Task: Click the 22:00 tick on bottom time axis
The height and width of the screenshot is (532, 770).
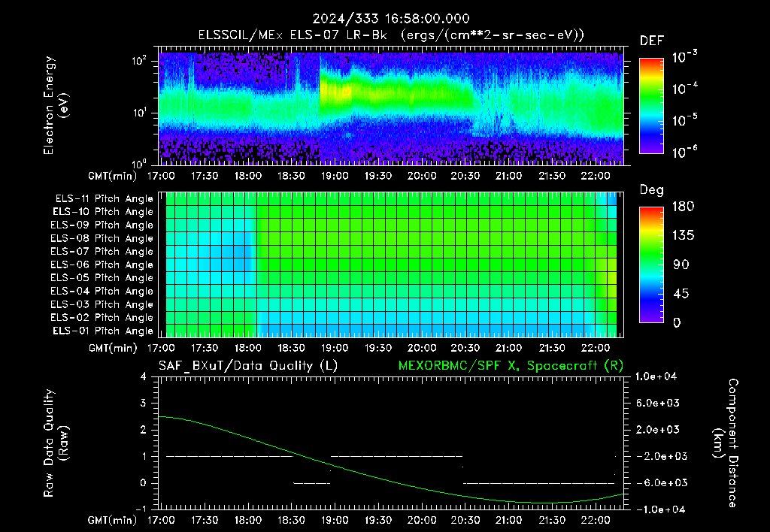Action: [596, 520]
